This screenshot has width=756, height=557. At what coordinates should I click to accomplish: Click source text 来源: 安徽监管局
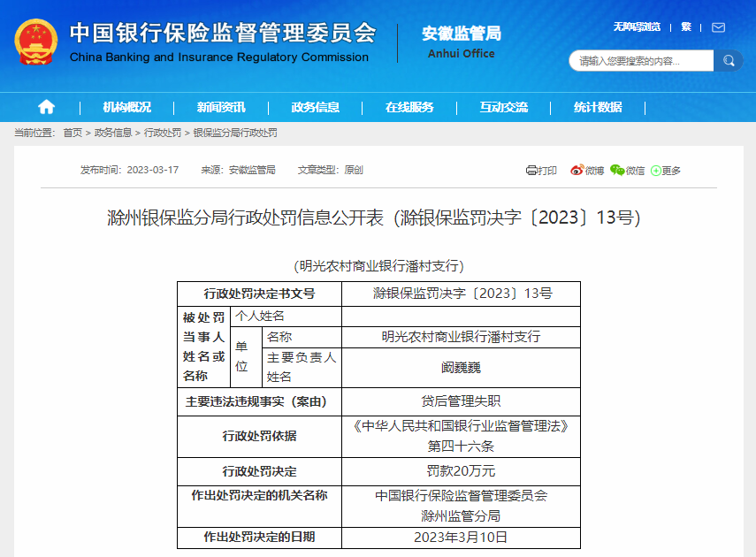click(238, 171)
